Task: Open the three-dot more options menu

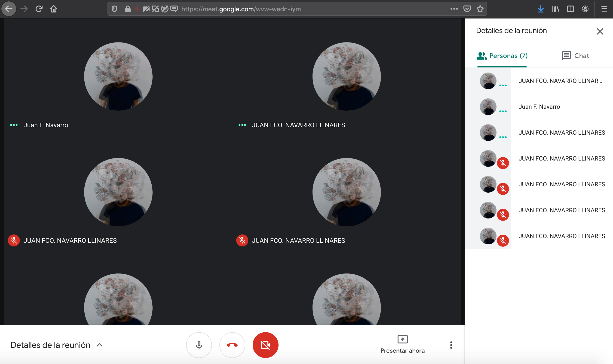Action: point(451,345)
